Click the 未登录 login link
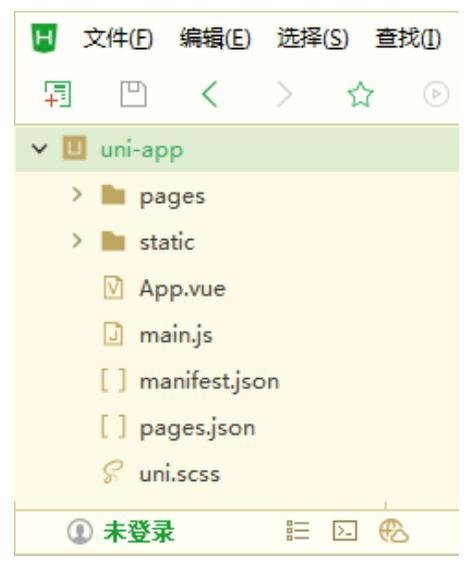Screen dimensions: 470x571 pos(139,532)
